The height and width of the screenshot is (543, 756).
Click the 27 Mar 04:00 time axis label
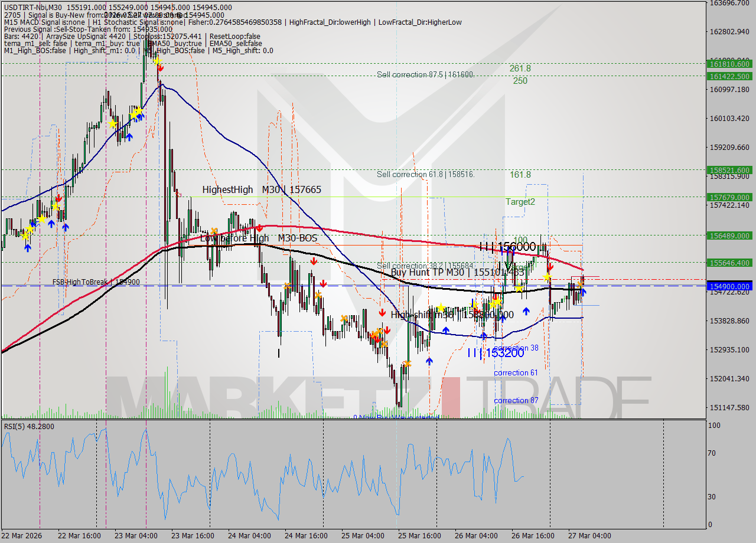tap(589, 535)
